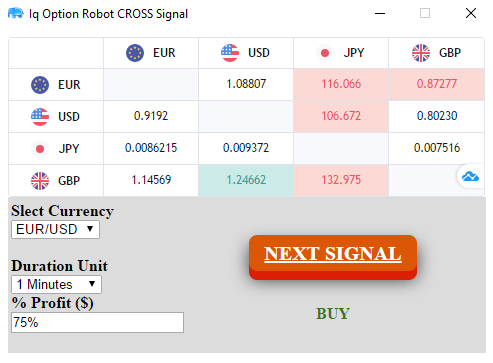
Task: Close the Iq Option Robot window
Action: click(471, 13)
